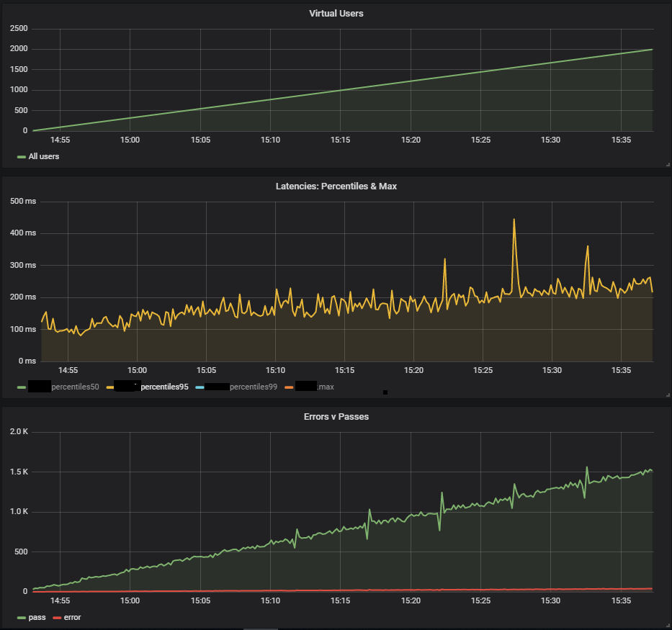Click the 15:15 time label in Virtual Users
672x630 pixels.
340,140
